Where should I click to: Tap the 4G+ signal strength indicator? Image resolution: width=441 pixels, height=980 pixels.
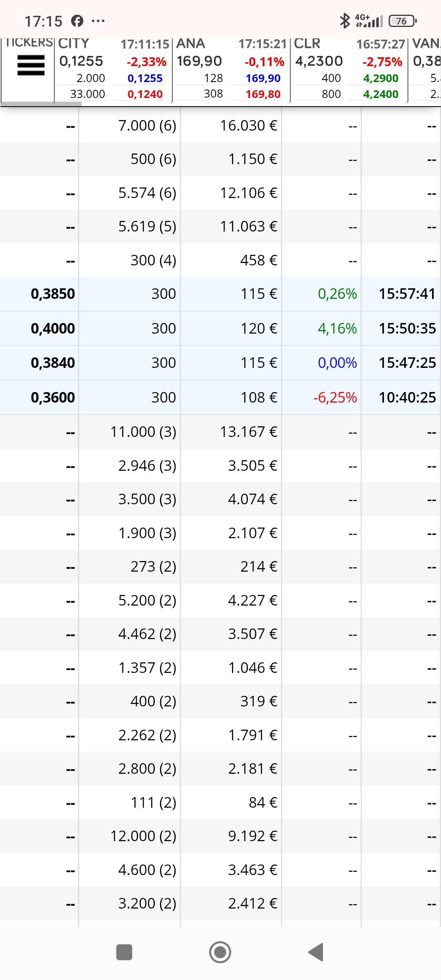(x=369, y=21)
